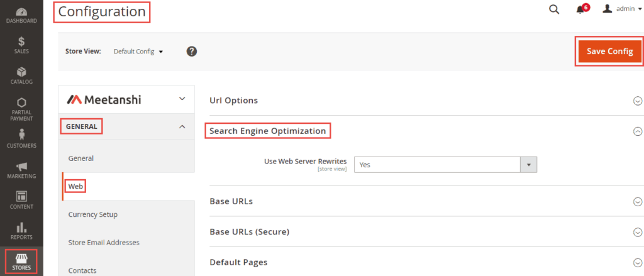
Task: Click the Configuration page title
Action: click(x=102, y=11)
